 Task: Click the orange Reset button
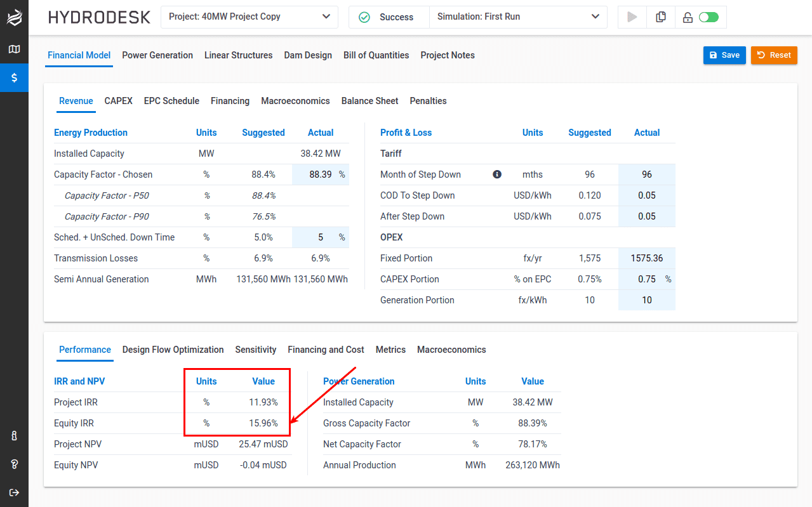coord(774,55)
